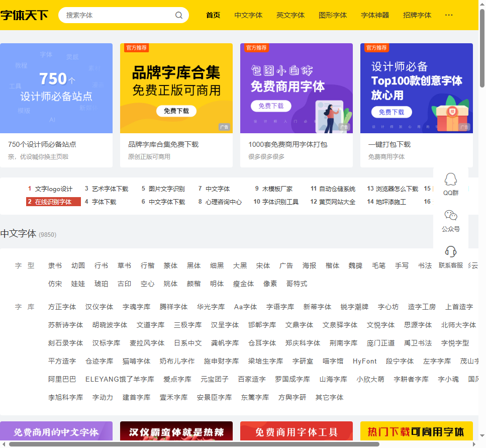This screenshot has width=486, height=448.
Task: Click 免费下载 on 包图小白体 banner
Action: pos(271,106)
